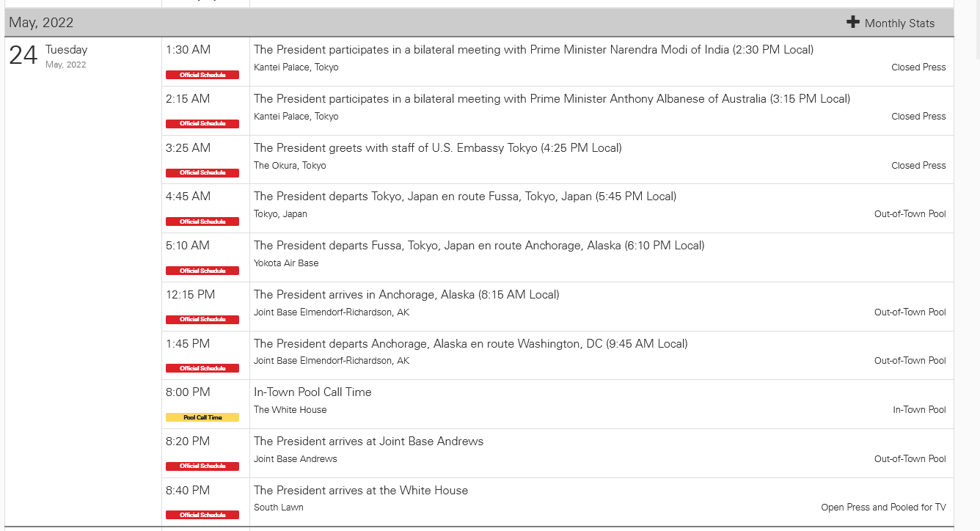Click the Official Schedule badge under 1:45 PM

(202, 368)
